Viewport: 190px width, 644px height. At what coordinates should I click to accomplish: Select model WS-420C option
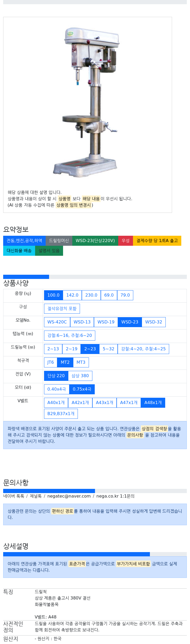coord(57,322)
